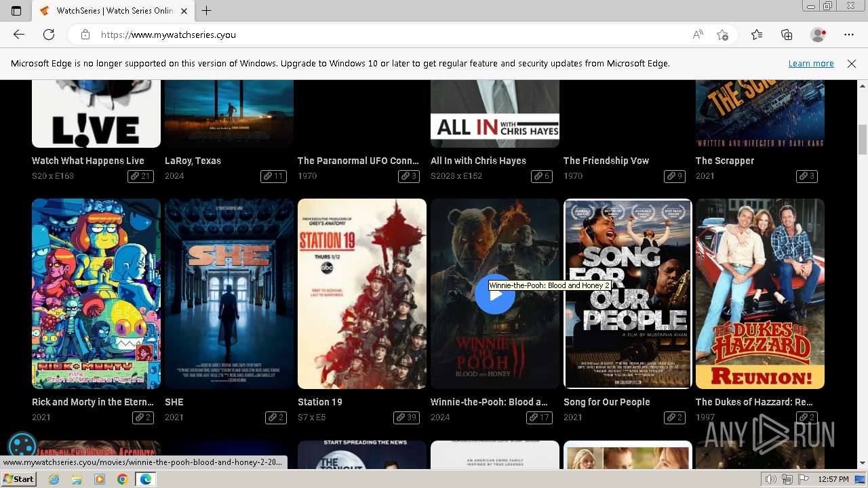868x488 pixels.
Task: Open the Watch What Happens Live poster
Action: tap(96, 113)
